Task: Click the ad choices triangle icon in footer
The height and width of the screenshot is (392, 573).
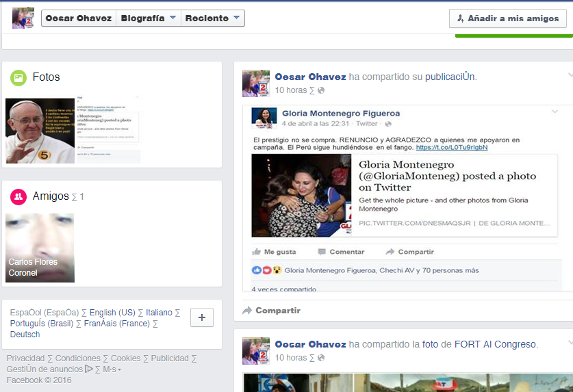Action: coord(89,369)
